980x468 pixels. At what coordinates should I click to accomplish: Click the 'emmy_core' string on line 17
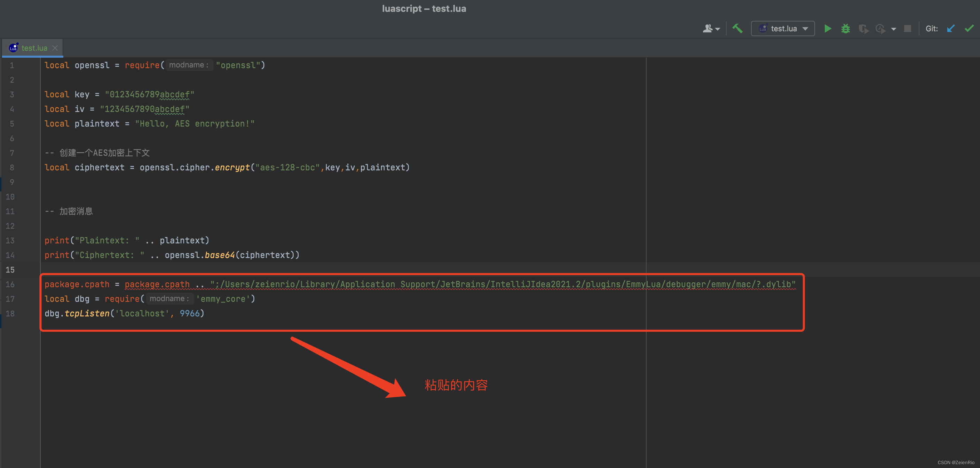tap(223, 299)
